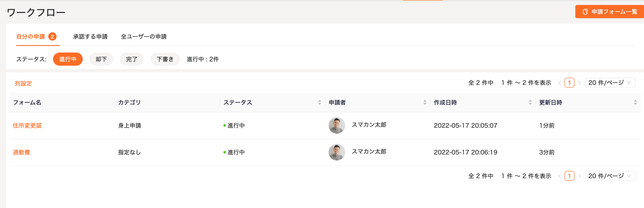Filter by 却下 status
Screen dimensions: 644x208
101,59
